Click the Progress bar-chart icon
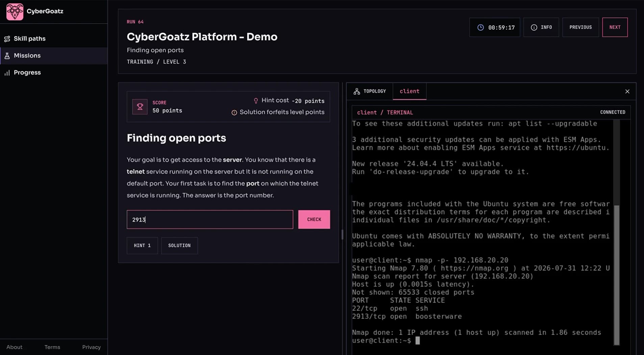 coord(7,73)
